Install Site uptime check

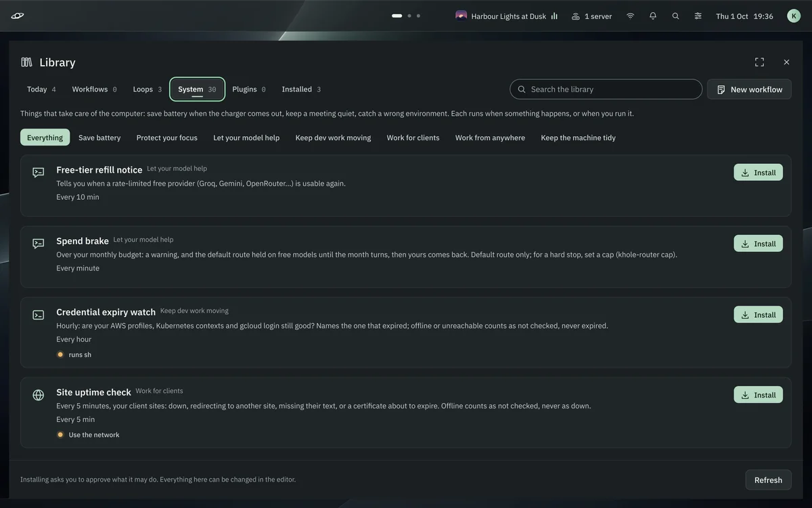tap(758, 394)
